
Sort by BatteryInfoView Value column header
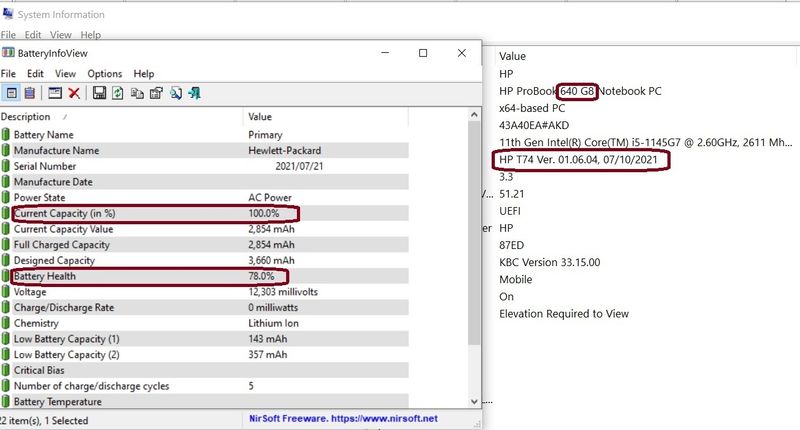326,117
